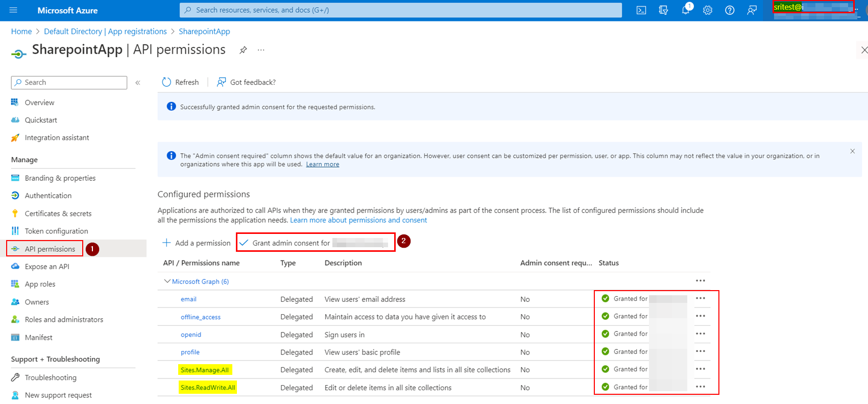Click Grant admin consent button

point(291,243)
